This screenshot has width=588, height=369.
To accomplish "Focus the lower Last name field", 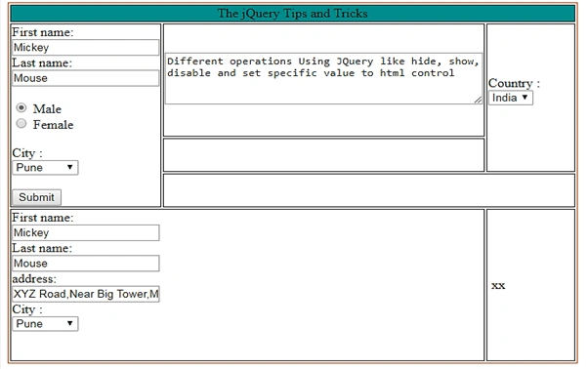I will point(86,264).
